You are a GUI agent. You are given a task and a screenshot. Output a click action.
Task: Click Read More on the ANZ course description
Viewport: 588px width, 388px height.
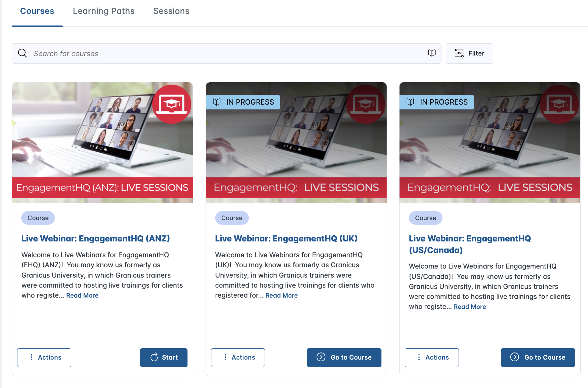click(x=82, y=295)
